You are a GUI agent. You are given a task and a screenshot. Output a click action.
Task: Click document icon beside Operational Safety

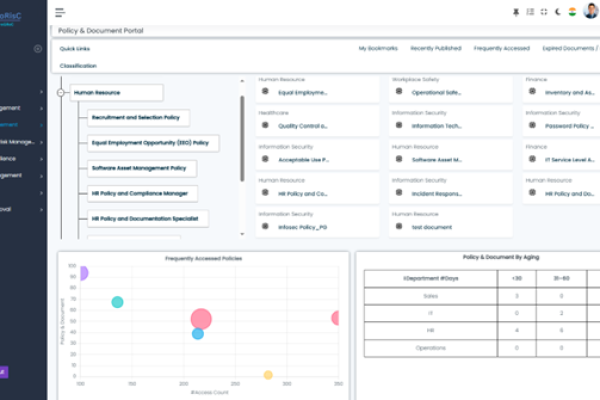[399, 91]
